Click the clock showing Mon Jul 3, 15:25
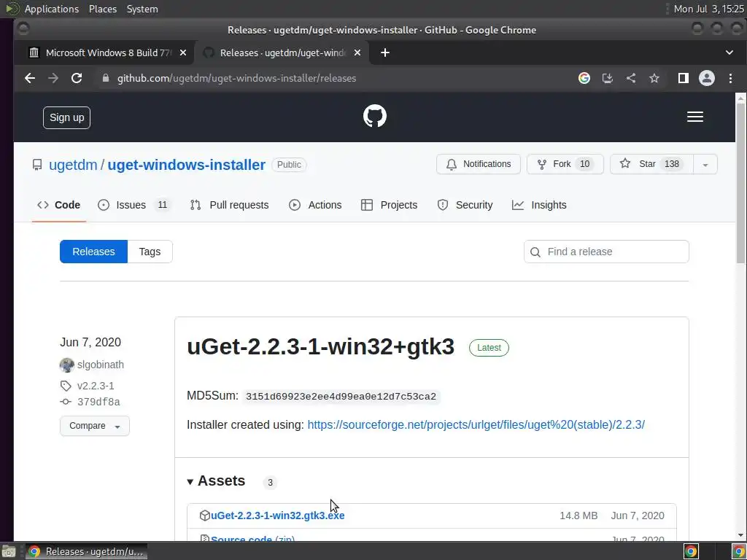The height and width of the screenshot is (560, 747). (708, 9)
